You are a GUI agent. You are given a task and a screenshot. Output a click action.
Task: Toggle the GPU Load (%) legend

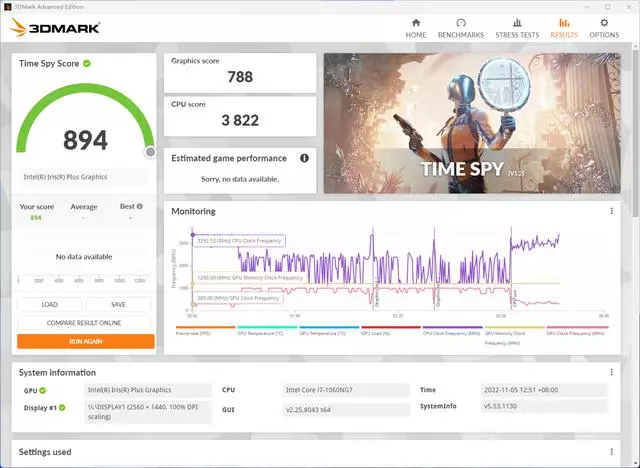tap(391, 330)
